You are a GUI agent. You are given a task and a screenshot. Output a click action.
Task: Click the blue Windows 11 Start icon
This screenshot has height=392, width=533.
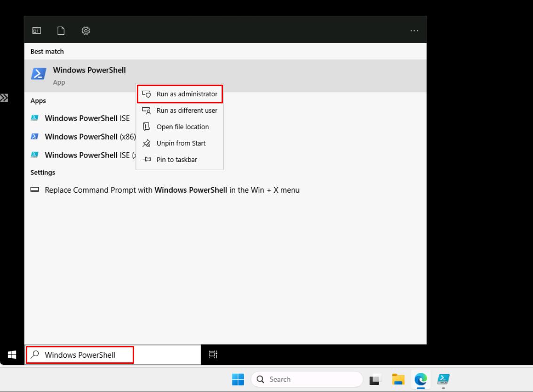pyautogui.click(x=239, y=379)
